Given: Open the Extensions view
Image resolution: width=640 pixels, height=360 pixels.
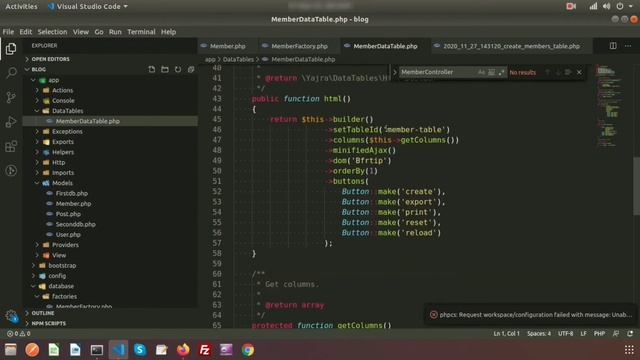Looking at the screenshot, I should (x=11, y=146).
